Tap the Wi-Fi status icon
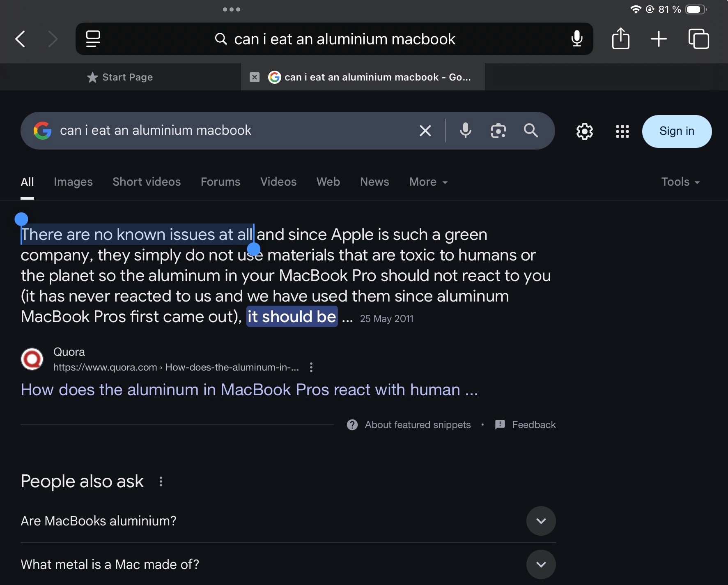The image size is (728, 585). [x=636, y=9]
